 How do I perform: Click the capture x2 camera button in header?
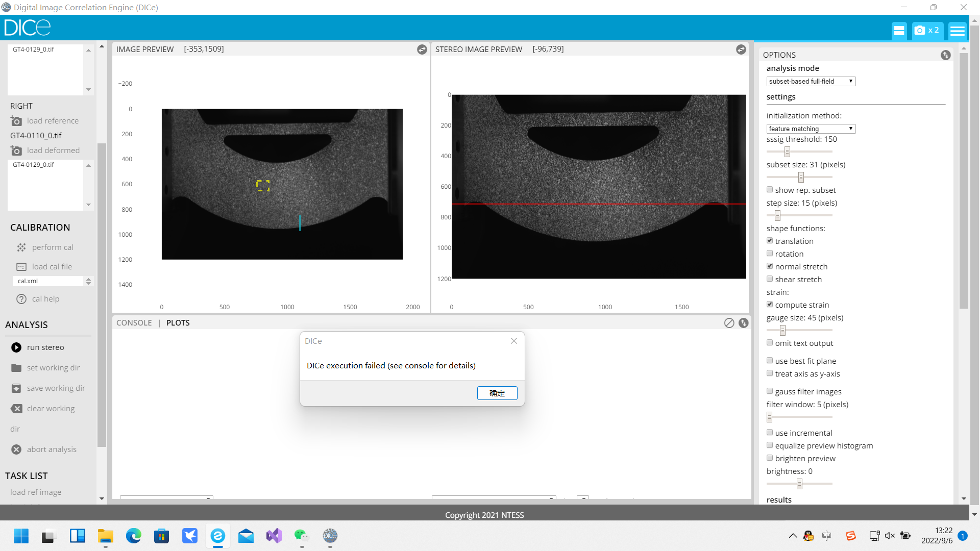point(927,30)
